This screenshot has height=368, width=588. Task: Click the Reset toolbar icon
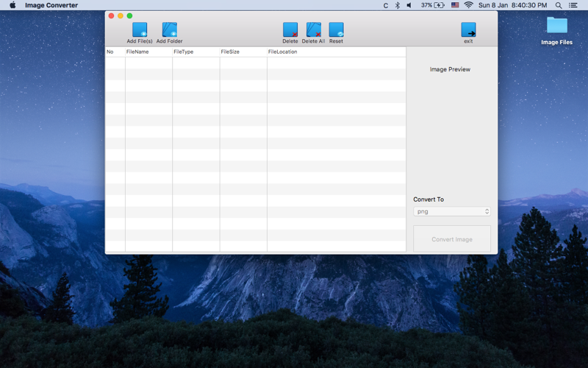337,29
